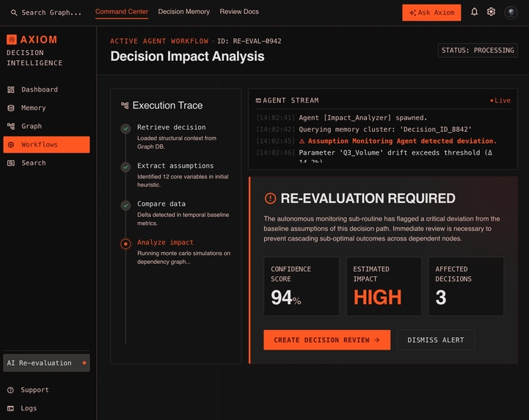Click the Extract assumptions checkmark icon
The image size is (529, 420).
tap(125, 167)
